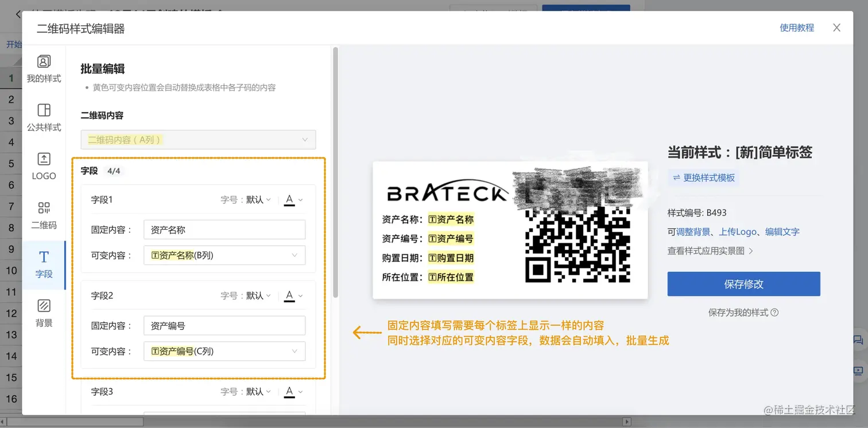The image size is (868, 428).
Task: Open 公共样式 sidebar icon
Action: click(x=44, y=118)
